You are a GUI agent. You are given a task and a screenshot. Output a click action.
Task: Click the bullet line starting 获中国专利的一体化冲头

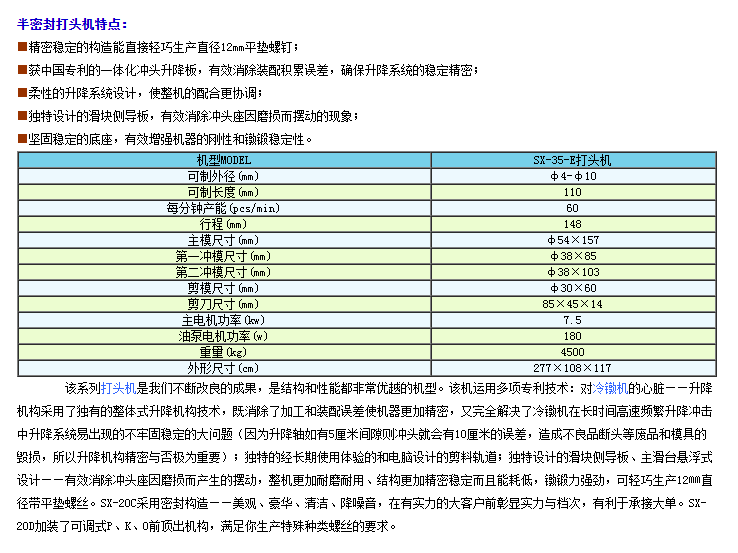tap(248, 70)
